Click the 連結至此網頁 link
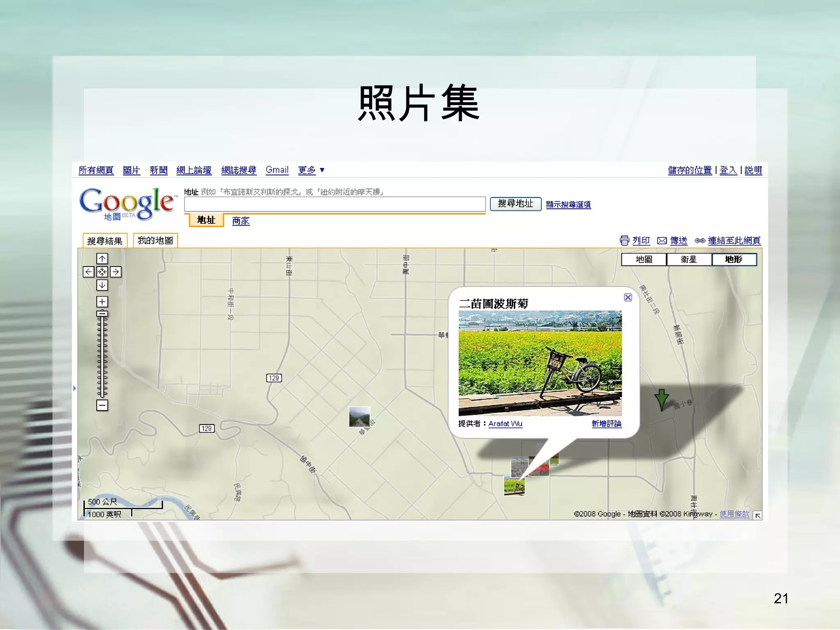This screenshot has width=840, height=630. tap(734, 240)
